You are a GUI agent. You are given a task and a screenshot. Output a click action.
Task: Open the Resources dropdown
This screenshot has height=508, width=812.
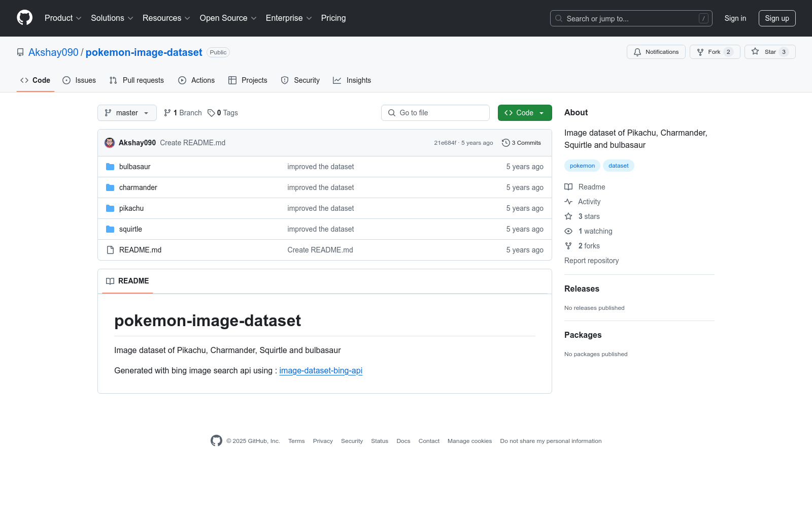166,18
